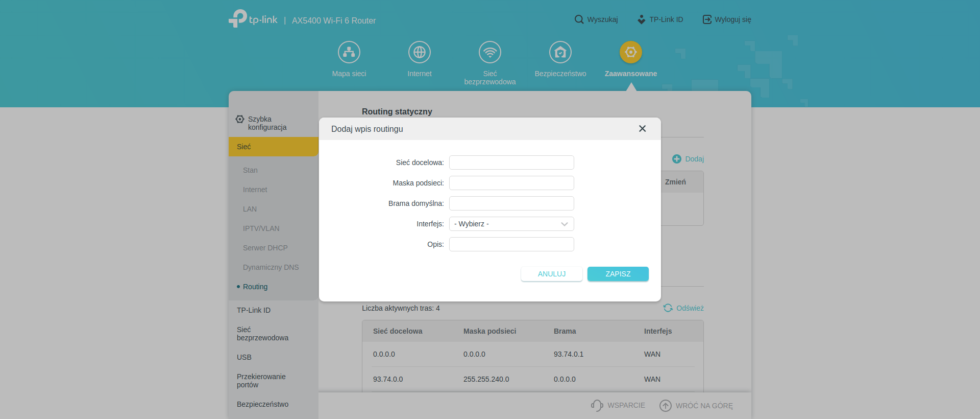Image resolution: width=980 pixels, height=419 pixels.
Task: Expand the Interfejs dropdown
Action: (511, 224)
